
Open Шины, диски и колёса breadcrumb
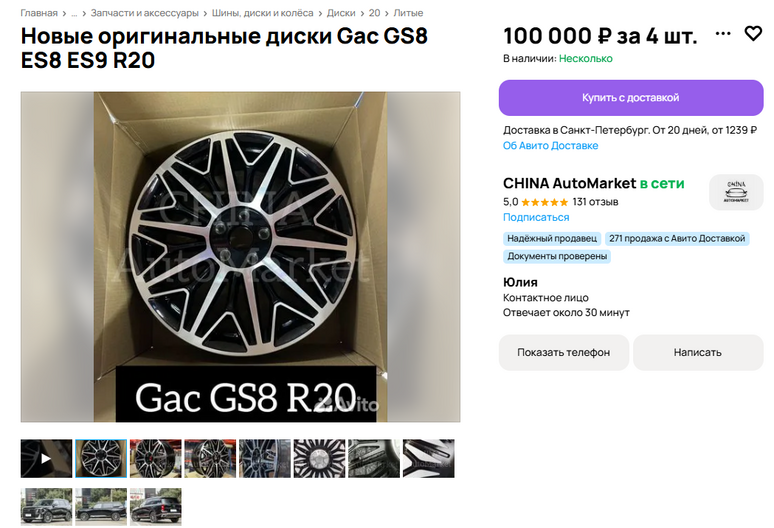tap(263, 13)
